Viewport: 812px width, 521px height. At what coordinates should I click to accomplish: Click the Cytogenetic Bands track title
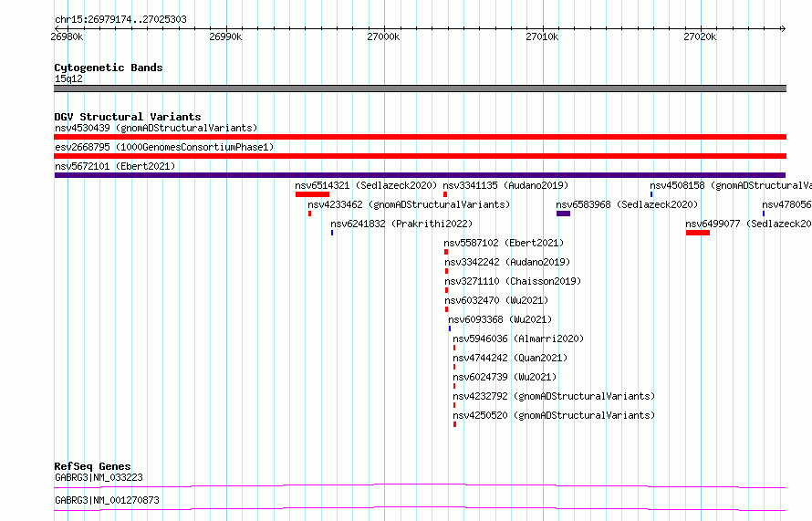click(x=109, y=68)
